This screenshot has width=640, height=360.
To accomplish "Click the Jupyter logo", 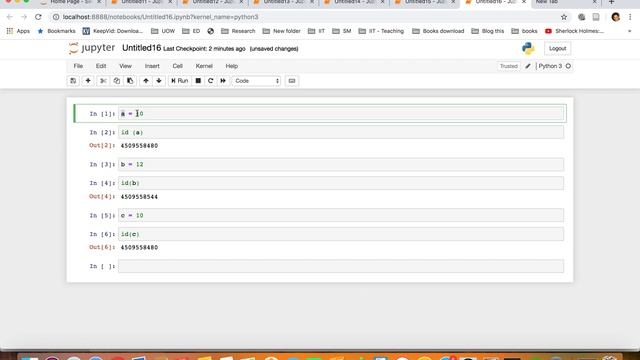I will coord(92,48).
